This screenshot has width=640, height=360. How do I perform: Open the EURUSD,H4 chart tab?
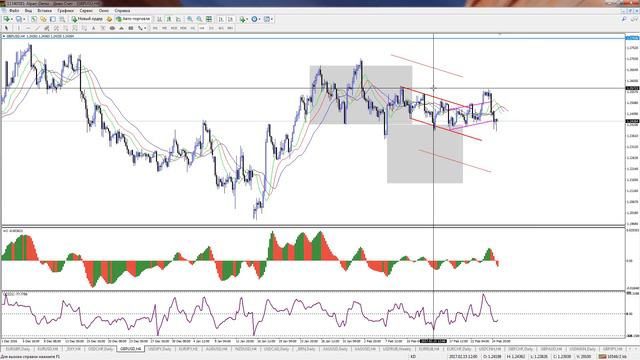coord(48,349)
